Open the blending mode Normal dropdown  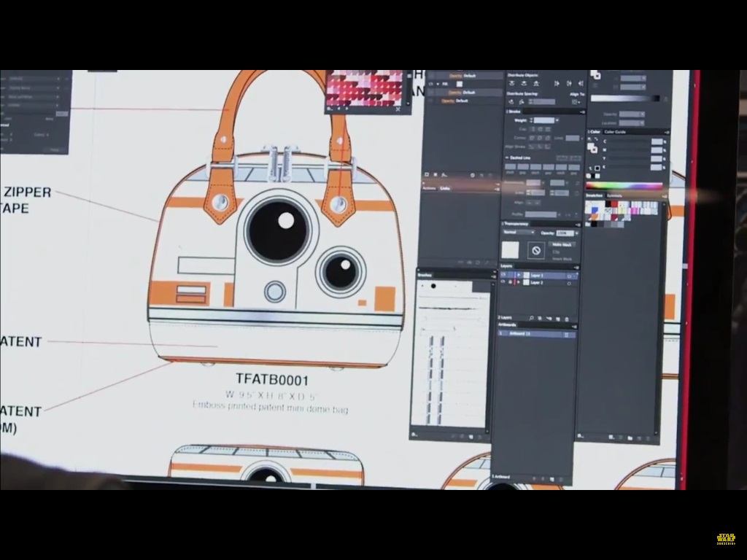[518, 233]
